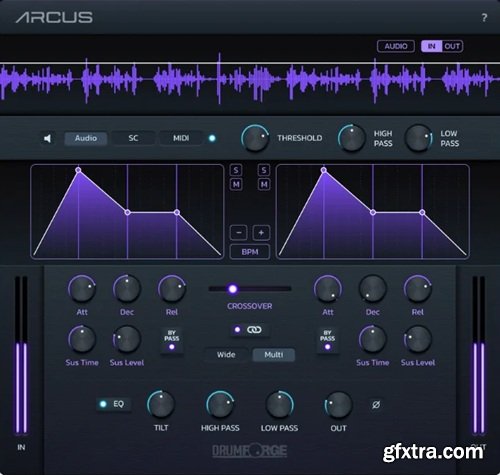Viewport: 500px width, 475px height.
Task: Click the left M mute button
Action: pyautogui.click(x=236, y=184)
